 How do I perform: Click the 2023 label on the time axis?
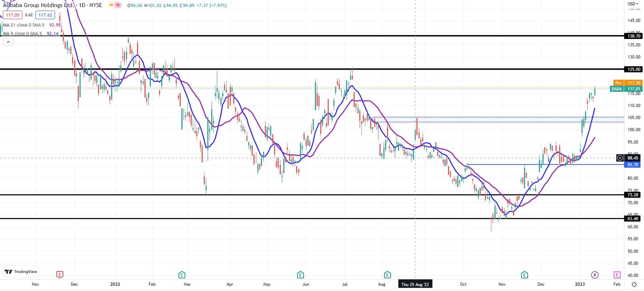point(580,284)
